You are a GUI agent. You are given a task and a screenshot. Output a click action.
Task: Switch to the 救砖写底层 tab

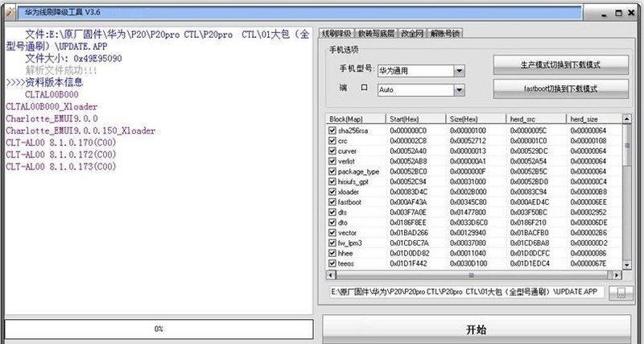point(376,34)
